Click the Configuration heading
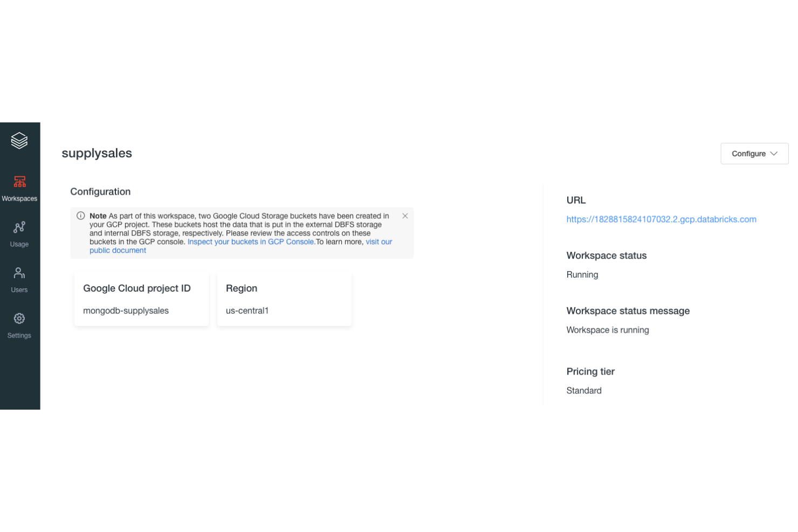Screen dimensions: 798x532 click(100, 192)
